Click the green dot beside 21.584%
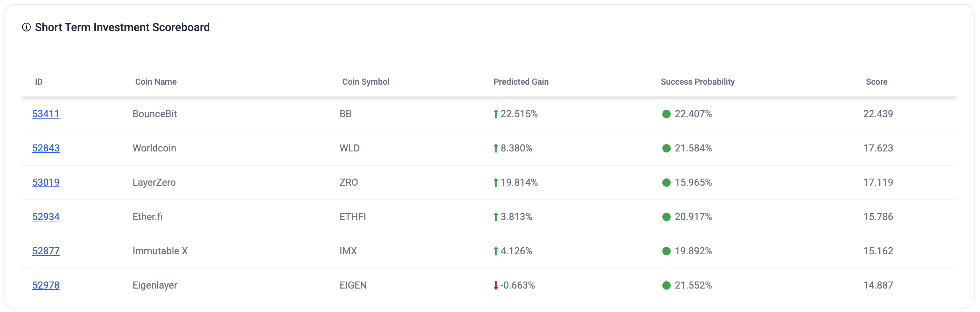Screen dimensions: 980x312 666,148
